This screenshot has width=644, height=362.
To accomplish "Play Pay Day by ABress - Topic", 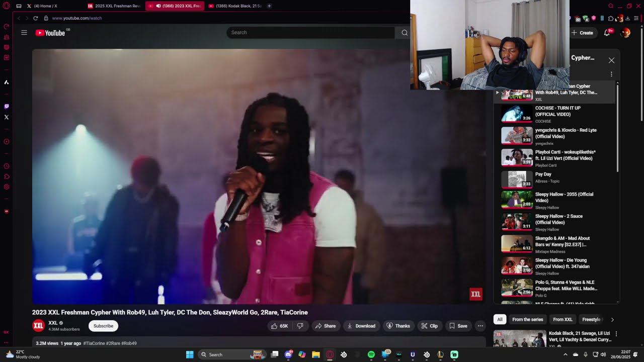I will click(555, 179).
